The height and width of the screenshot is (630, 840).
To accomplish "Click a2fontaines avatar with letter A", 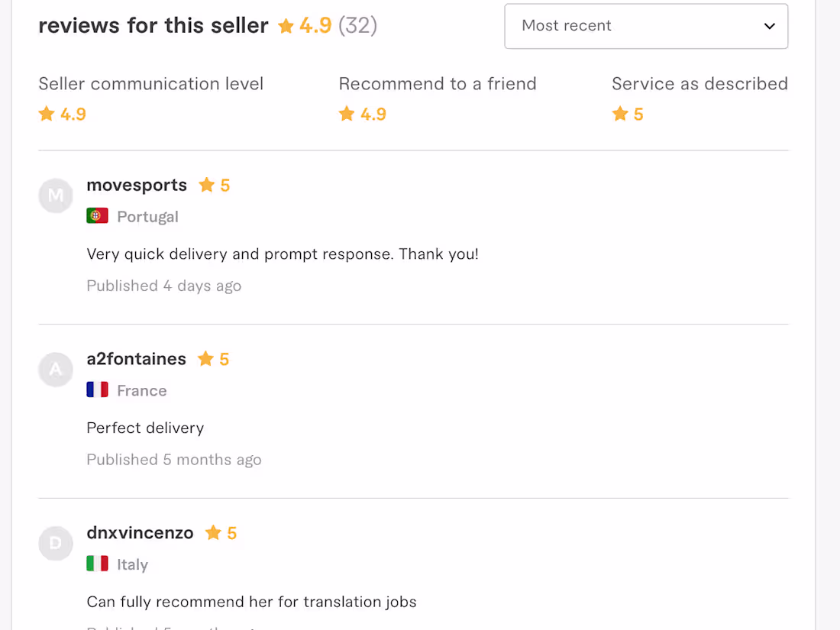I will (56, 370).
